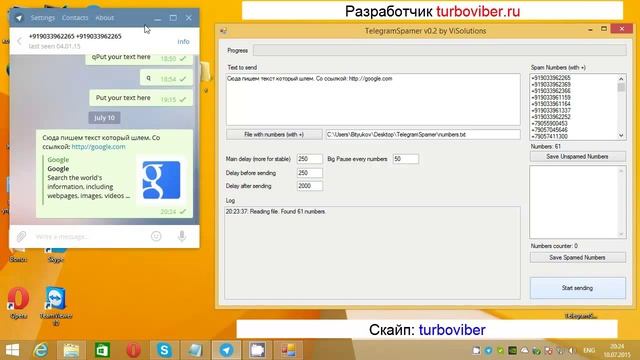Click the Save Unspamed Numbers button
Image resolution: width=640 pixels, height=360 pixels.
[x=577, y=156]
